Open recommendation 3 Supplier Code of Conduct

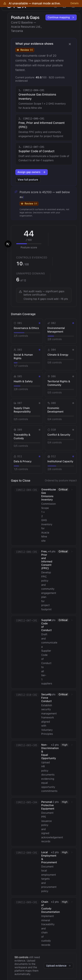click(44, 154)
